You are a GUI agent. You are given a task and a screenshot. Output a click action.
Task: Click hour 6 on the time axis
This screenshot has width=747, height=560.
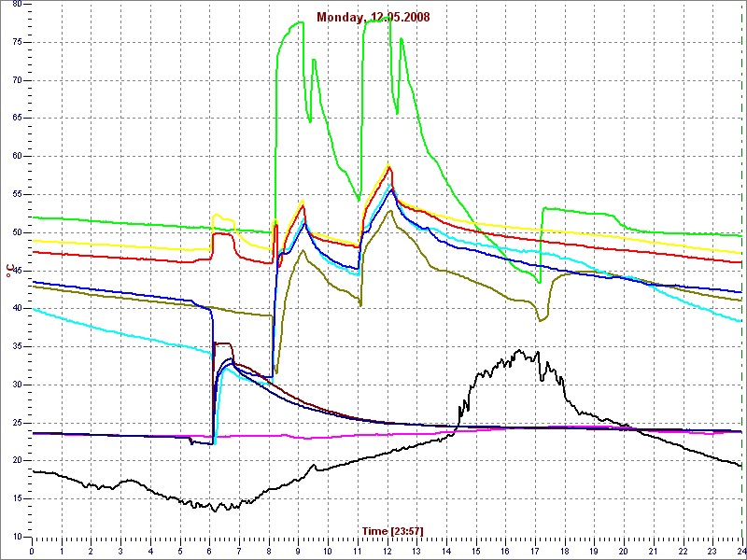(x=209, y=551)
